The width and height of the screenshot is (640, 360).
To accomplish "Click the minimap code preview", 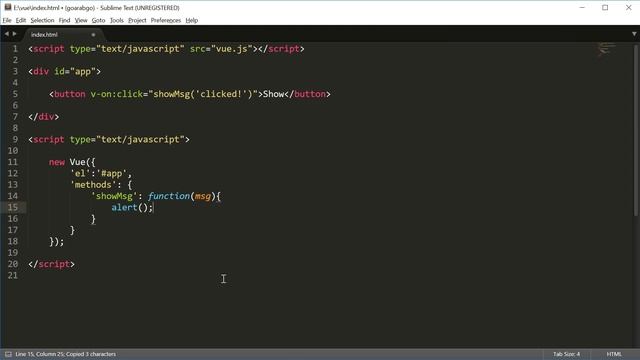I will pos(607,49).
